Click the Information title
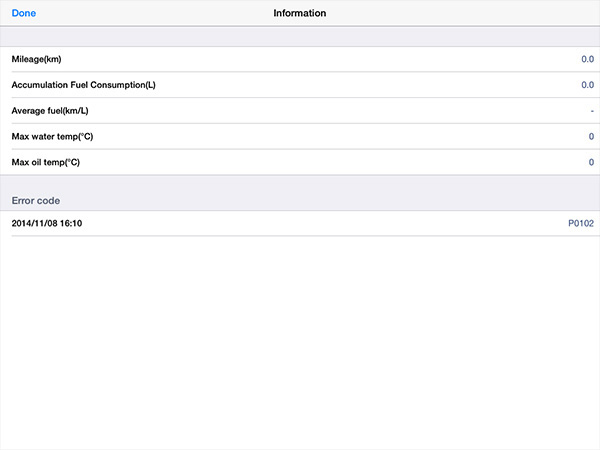The height and width of the screenshot is (450, 600). coord(300,13)
